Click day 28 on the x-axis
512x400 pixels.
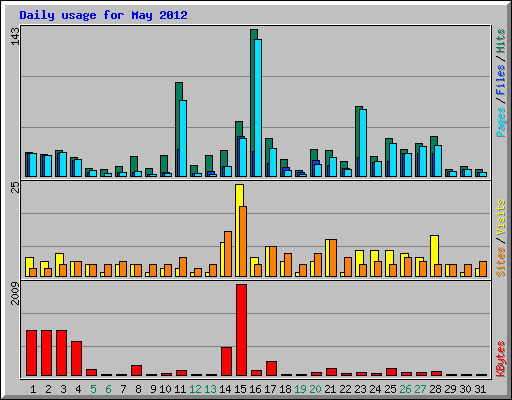click(x=435, y=389)
